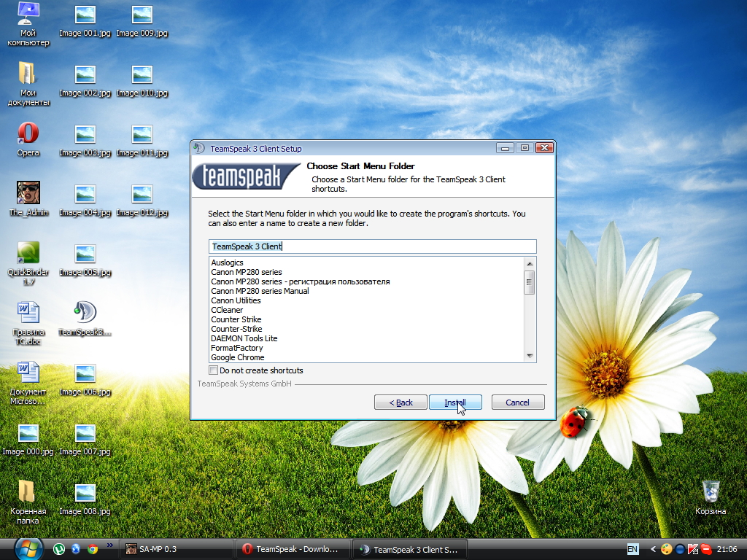Launch uTorrent from the quick launch bar
This screenshot has width=747, height=560.
click(59, 549)
